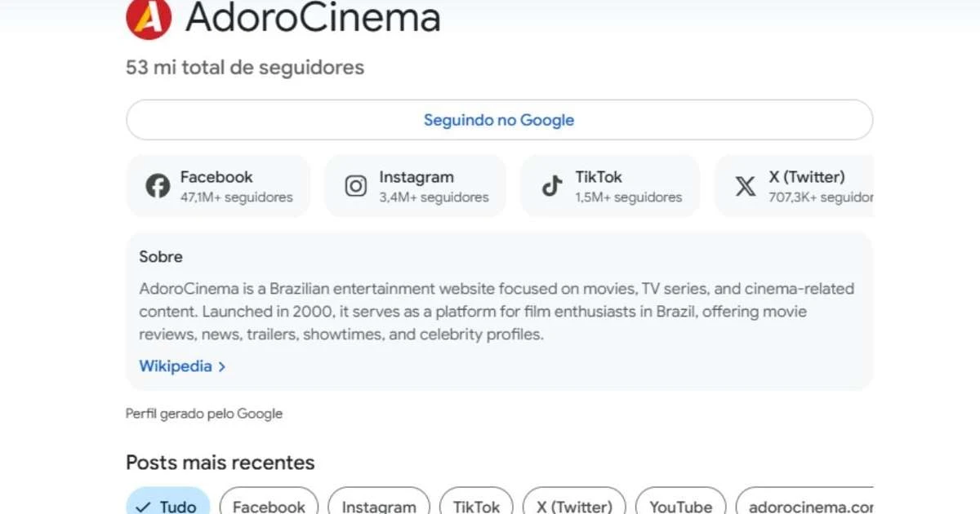Deselect the checked Tudo filter chip

pyautogui.click(x=167, y=506)
